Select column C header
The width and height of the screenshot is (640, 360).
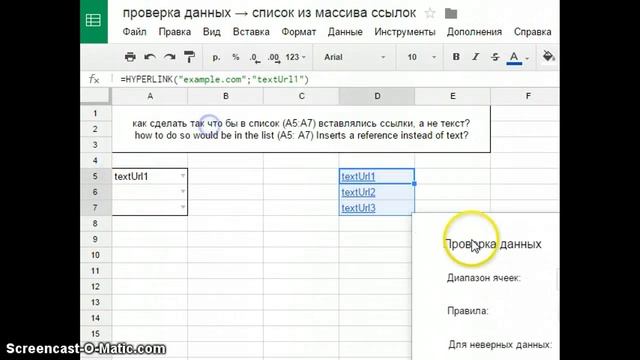(301, 96)
